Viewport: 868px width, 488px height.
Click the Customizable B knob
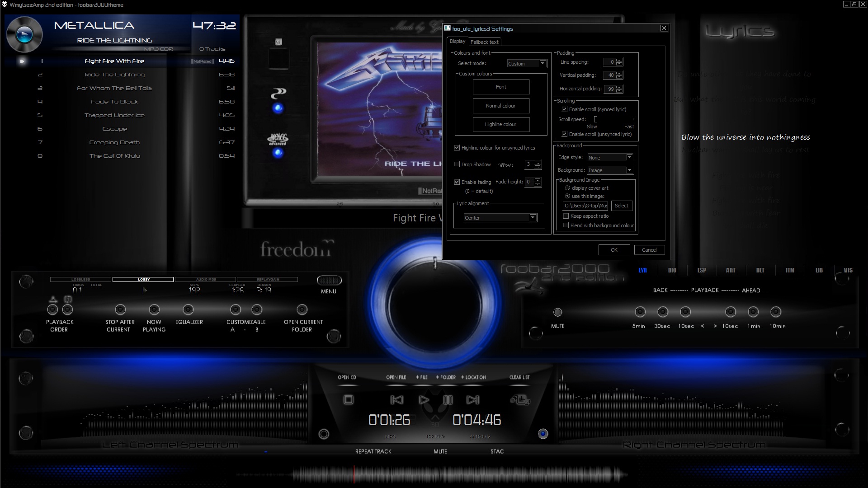tap(257, 310)
